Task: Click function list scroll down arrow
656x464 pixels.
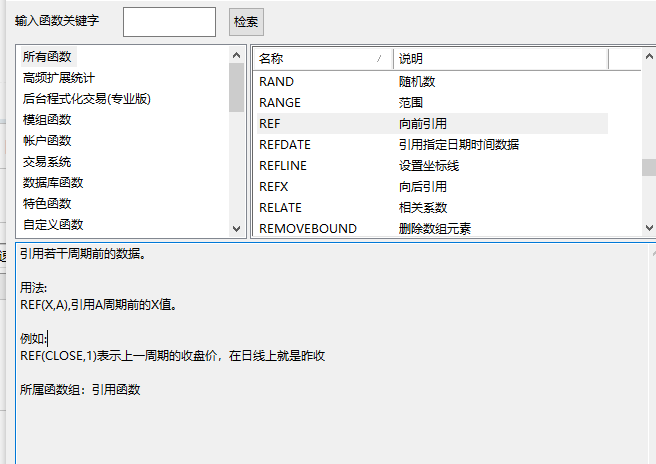Action: [649, 228]
